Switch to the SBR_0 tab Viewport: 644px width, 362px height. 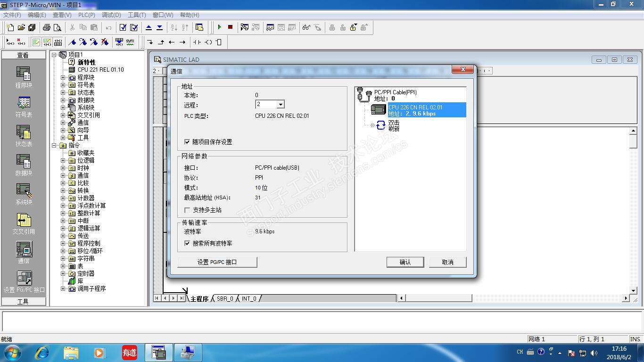click(225, 299)
